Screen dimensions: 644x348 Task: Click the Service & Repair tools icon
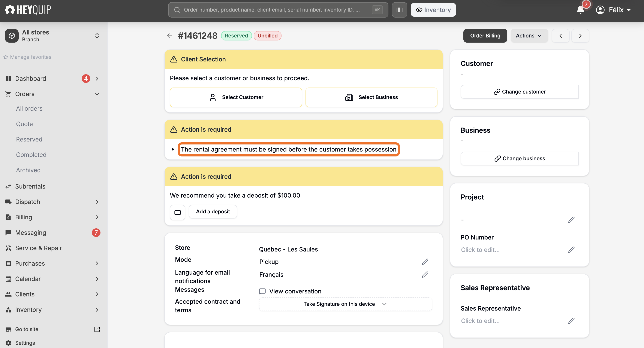[x=8, y=248]
